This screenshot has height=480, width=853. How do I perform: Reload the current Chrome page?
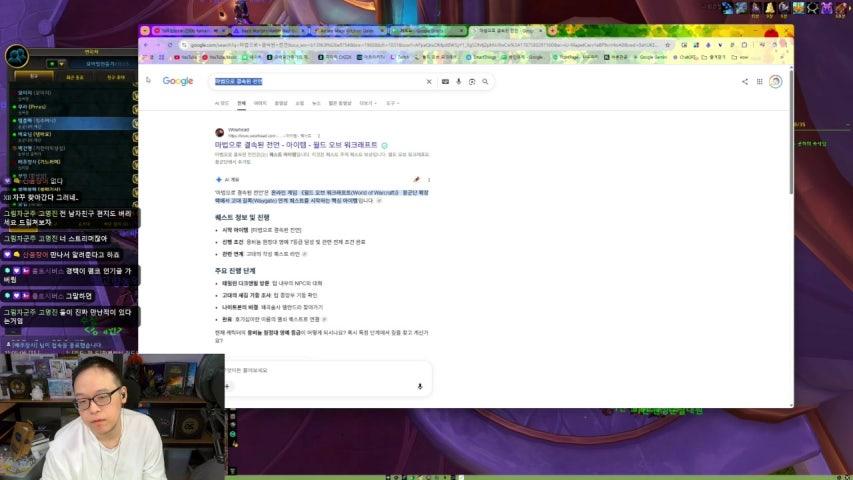[170, 45]
